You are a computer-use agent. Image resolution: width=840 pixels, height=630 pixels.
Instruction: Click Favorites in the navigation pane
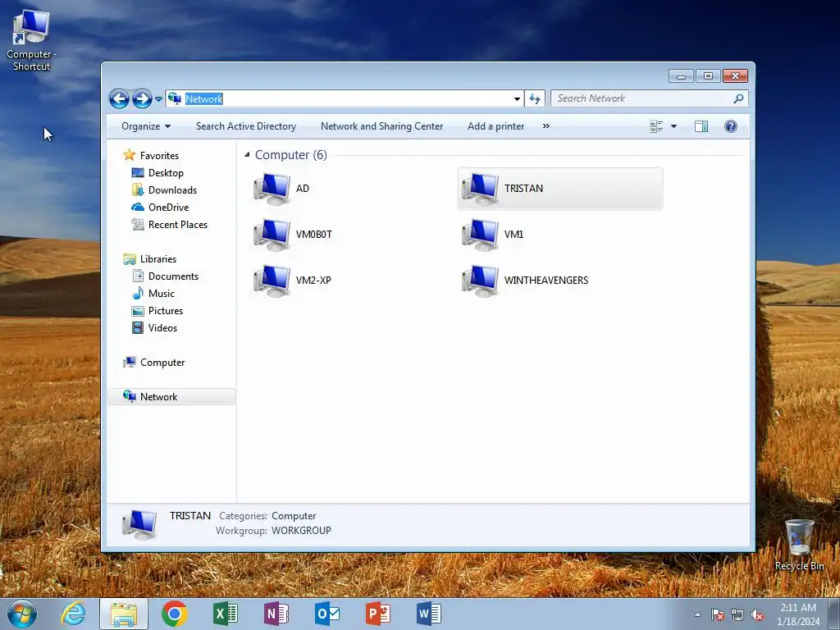tap(159, 155)
